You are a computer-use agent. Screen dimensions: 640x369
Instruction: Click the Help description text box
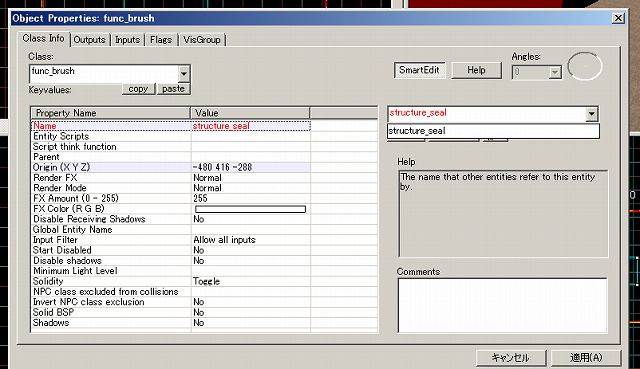coord(503,214)
